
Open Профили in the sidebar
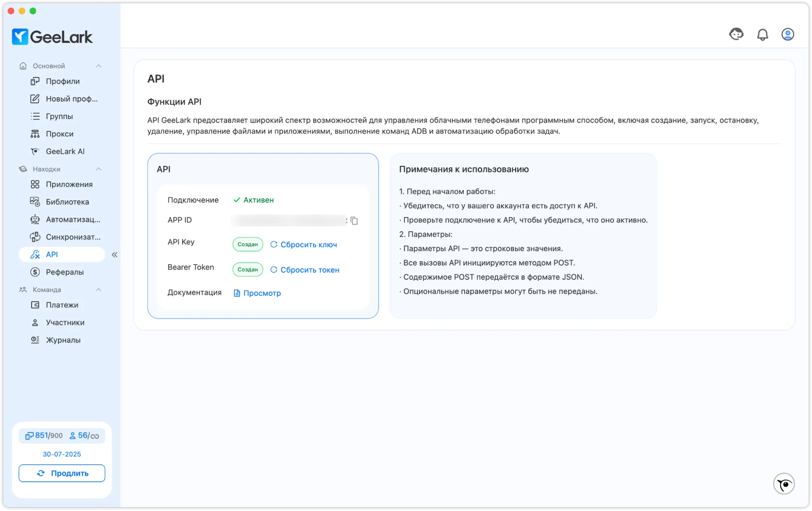tap(63, 81)
